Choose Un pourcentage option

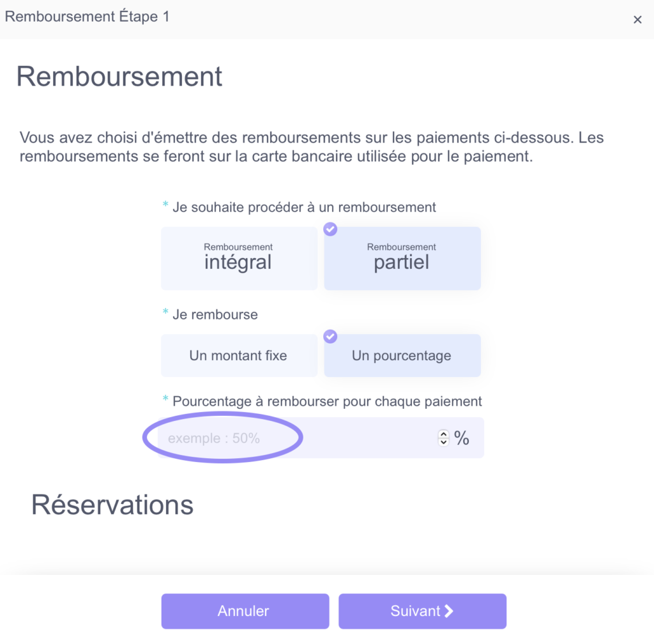pos(402,355)
